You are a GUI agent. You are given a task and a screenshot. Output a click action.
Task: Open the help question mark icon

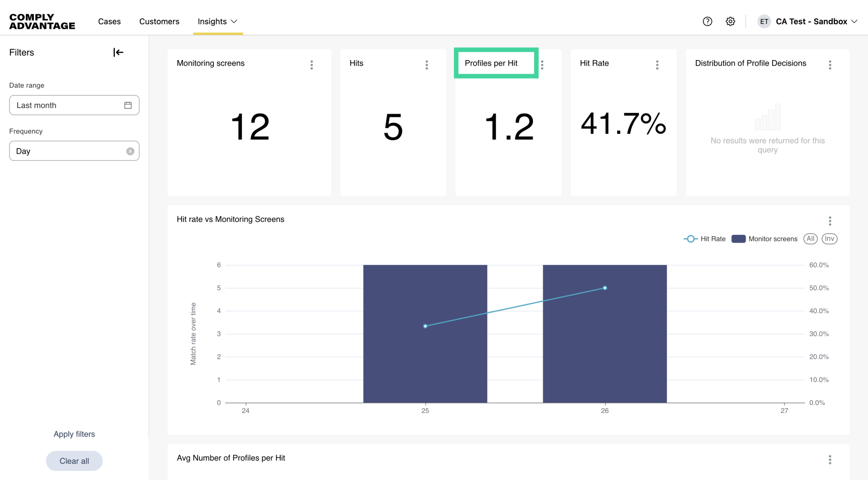(708, 21)
